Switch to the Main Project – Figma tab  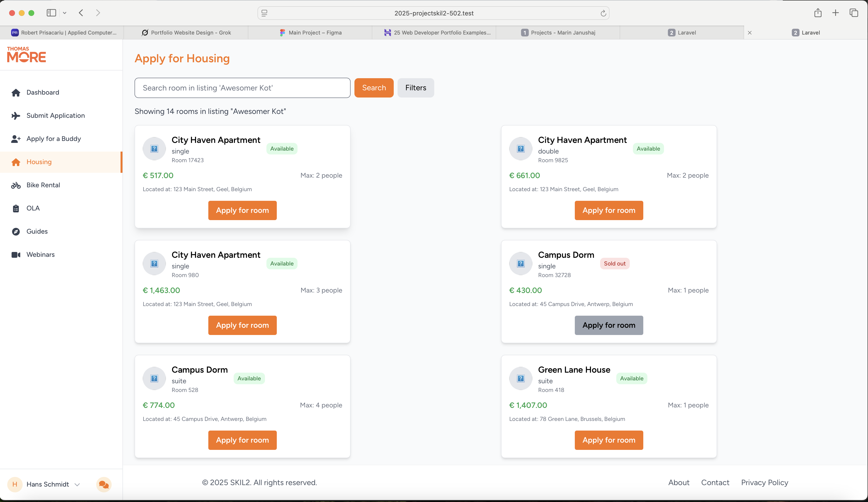pyautogui.click(x=310, y=32)
